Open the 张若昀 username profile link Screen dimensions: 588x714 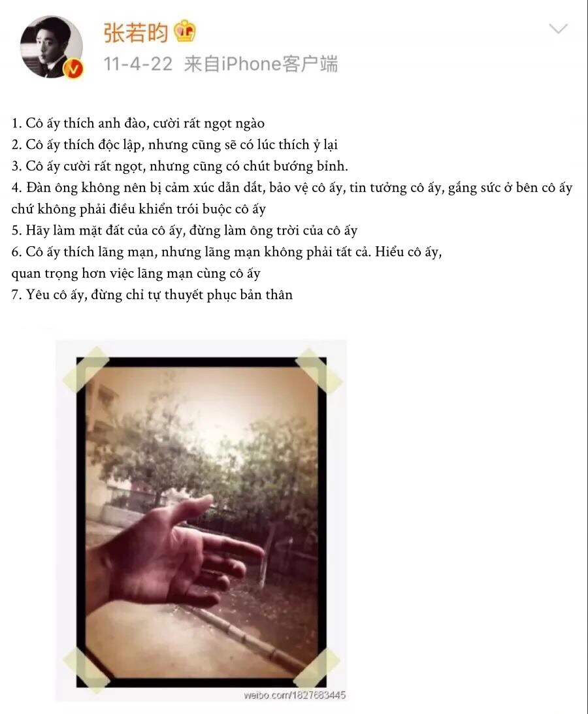pos(136,32)
